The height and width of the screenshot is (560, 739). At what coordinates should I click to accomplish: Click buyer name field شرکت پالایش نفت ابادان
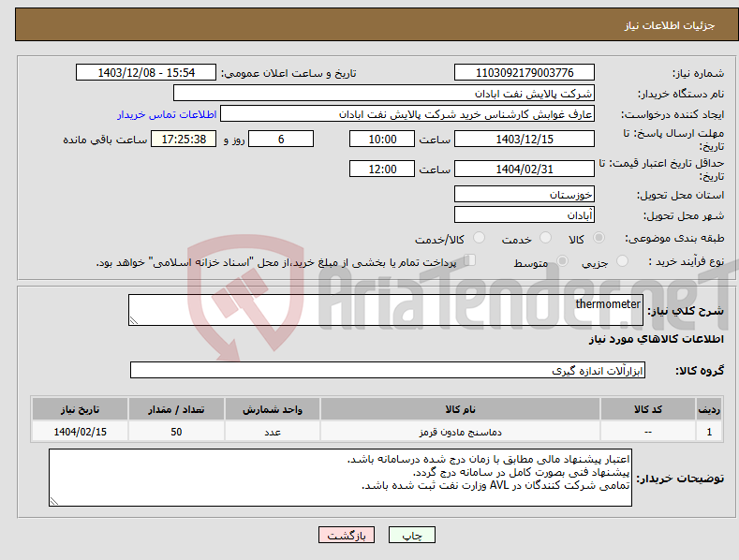pos(384,93)
